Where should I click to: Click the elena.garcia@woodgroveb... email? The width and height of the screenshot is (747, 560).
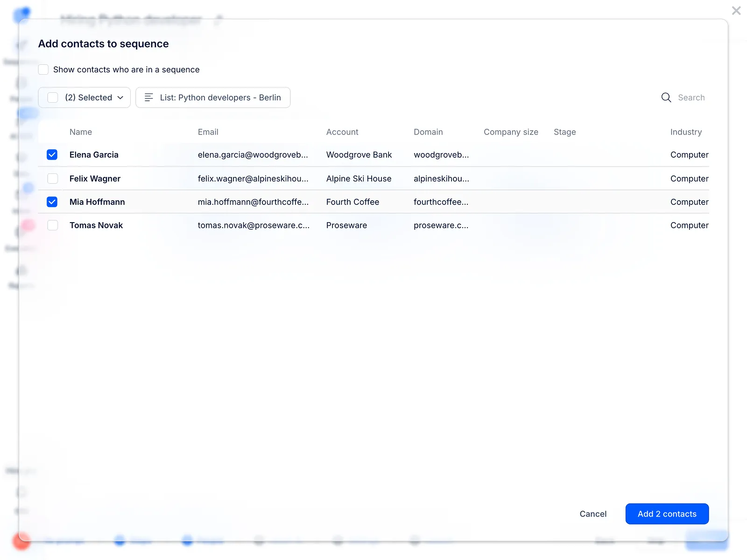[x=253, y=155]
